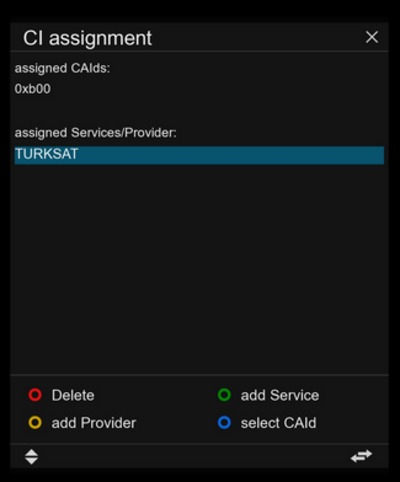400x482 pixels.
Task: Click the yellow add Provider circle icon
Action: pyautogui.click(x=35, y=422)
